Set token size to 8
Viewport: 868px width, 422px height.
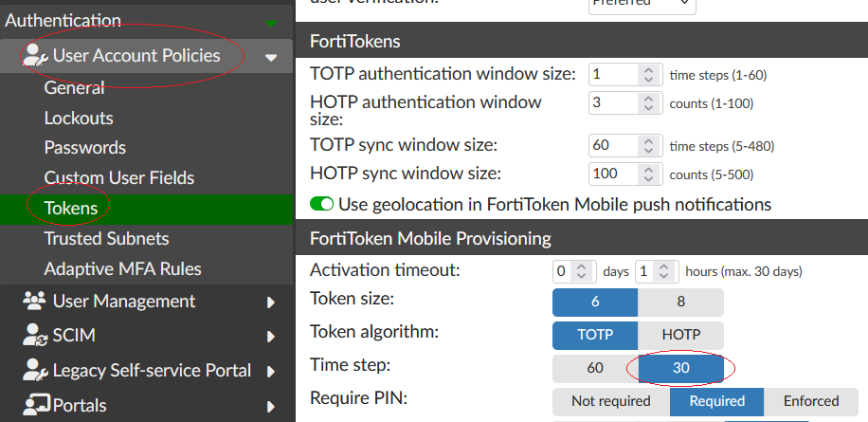tap(680, 302)
